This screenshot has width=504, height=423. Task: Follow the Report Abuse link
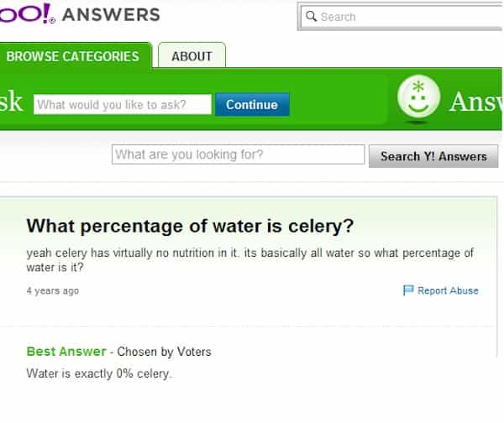tap(448, 290)
